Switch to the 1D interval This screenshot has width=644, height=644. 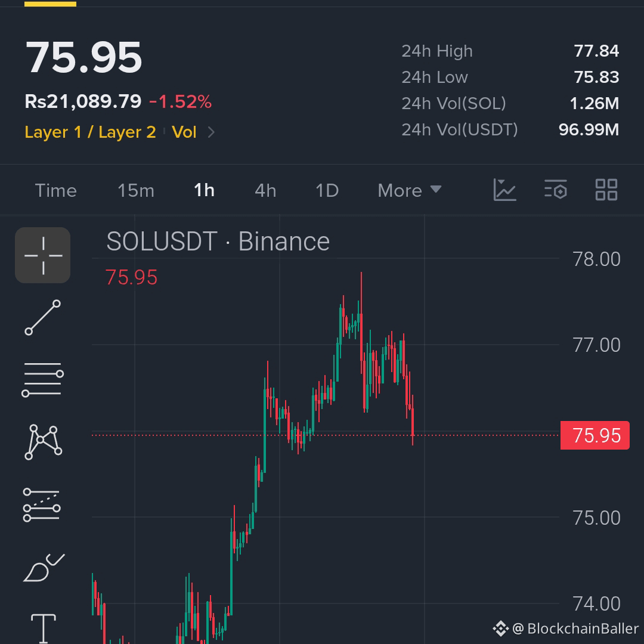(327, 191)
